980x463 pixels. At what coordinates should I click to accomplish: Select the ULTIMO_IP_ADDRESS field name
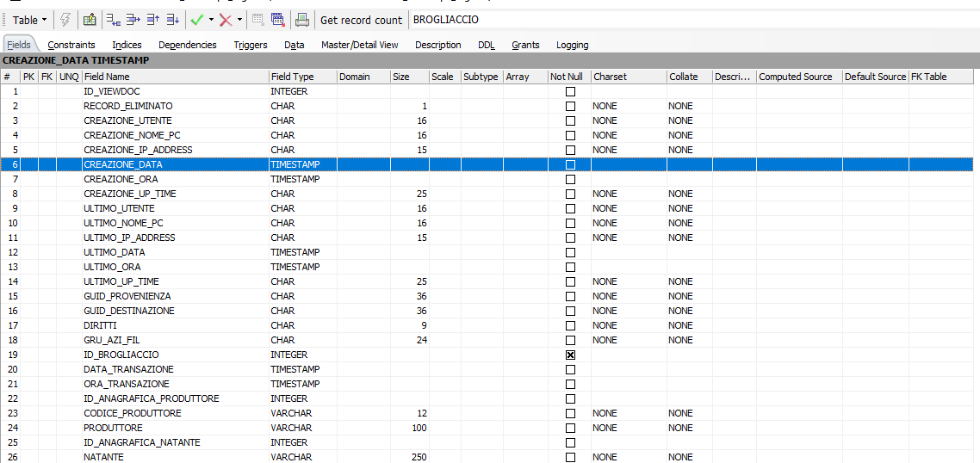(129, 238)
